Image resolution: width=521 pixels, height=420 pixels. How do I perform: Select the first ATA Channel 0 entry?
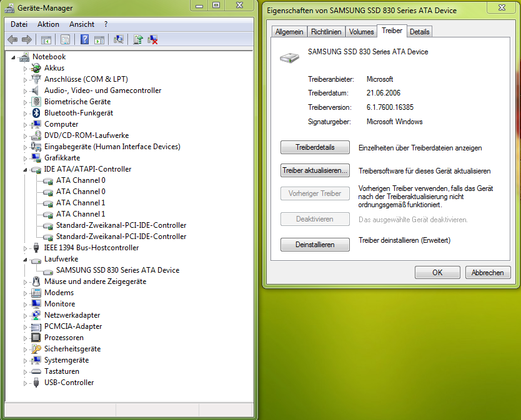point(81,180)
